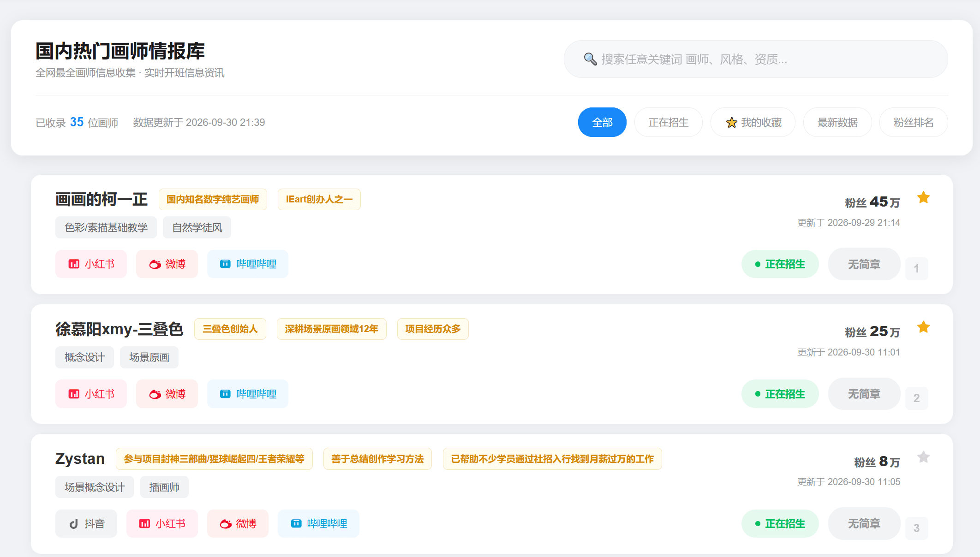Open 哔哩哔哩 link for 画画的柯一正
980x557 pixels.
click(248, 264)
